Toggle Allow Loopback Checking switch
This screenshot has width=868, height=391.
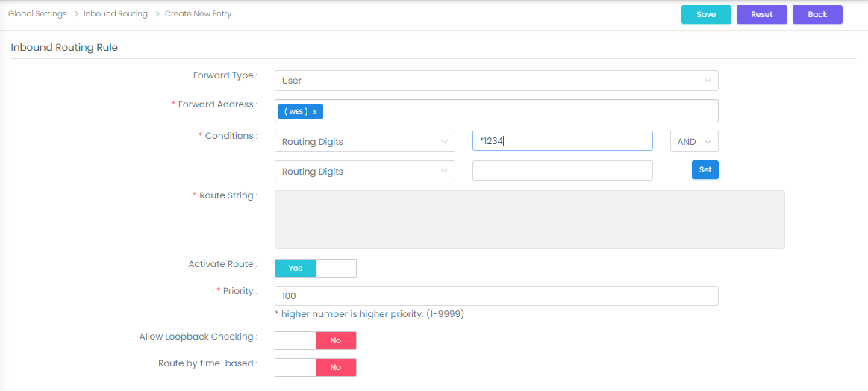point(316,340)
